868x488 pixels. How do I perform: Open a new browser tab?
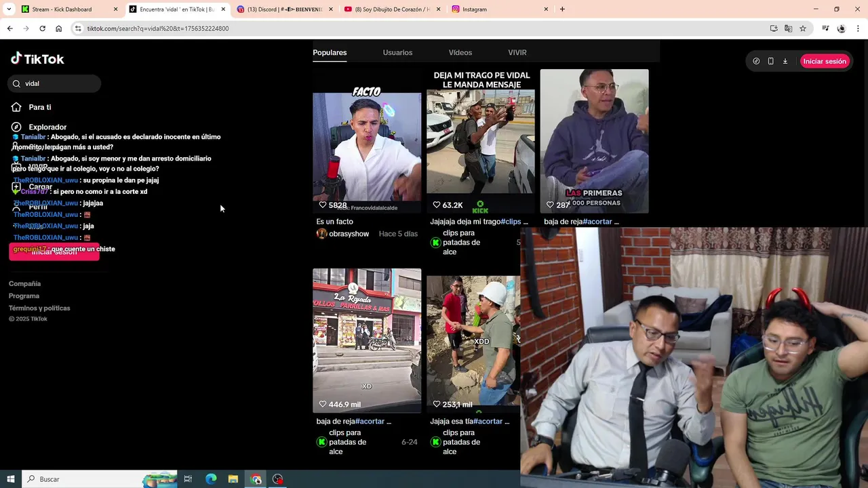point(562,9)
